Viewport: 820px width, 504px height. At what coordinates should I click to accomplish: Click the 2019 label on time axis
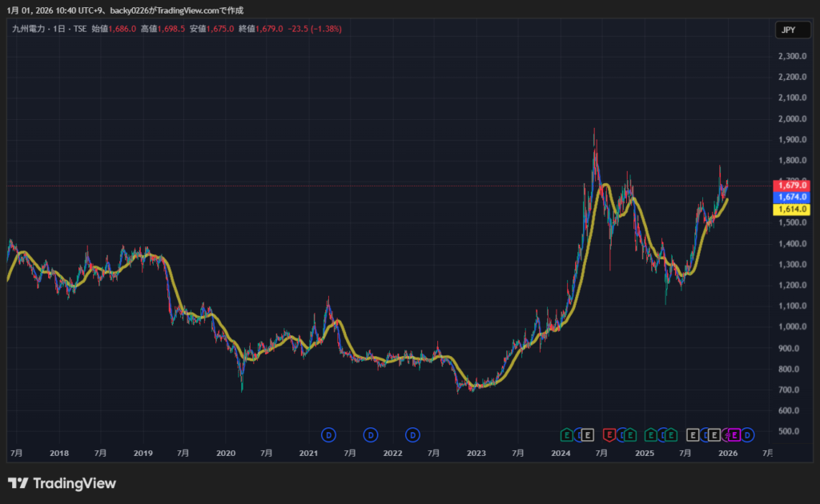pos(143,454)
